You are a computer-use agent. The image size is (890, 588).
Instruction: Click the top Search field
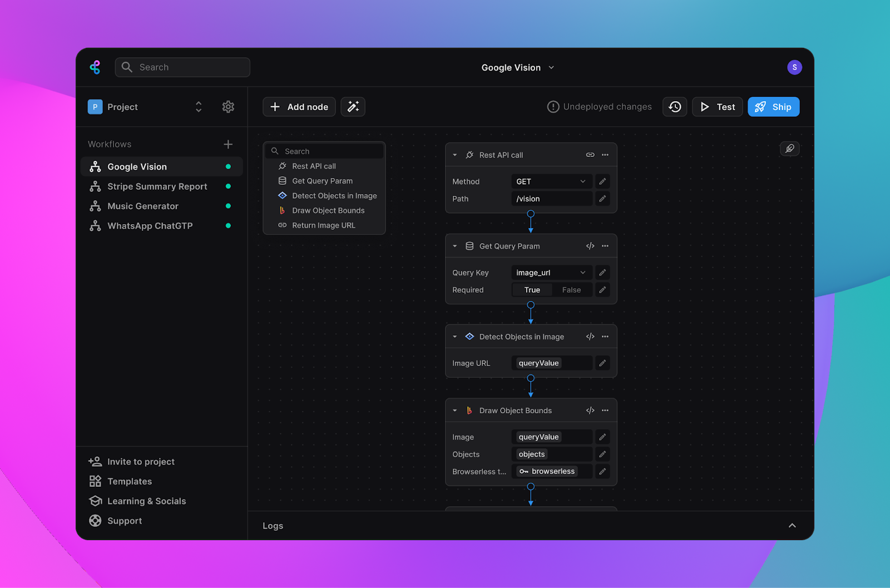[182, 67]
